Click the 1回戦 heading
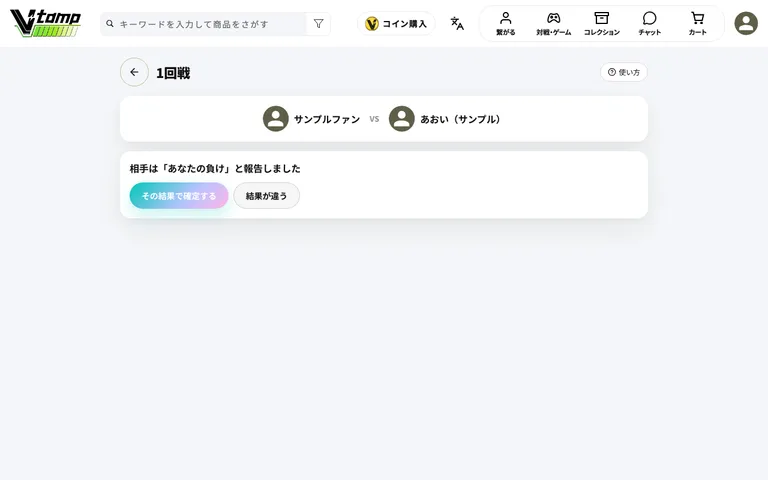 (x=173, y=73)
